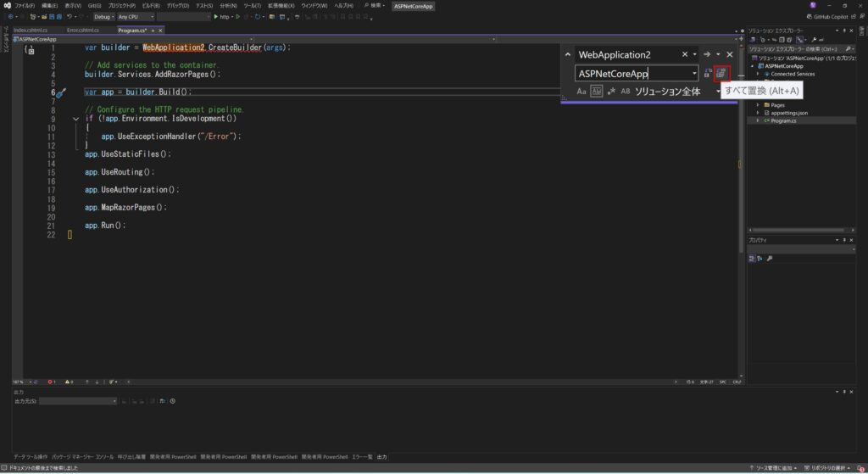Click the Replace All button in find panel
This screenshot has height=474, width=868.
coord(721,73)
